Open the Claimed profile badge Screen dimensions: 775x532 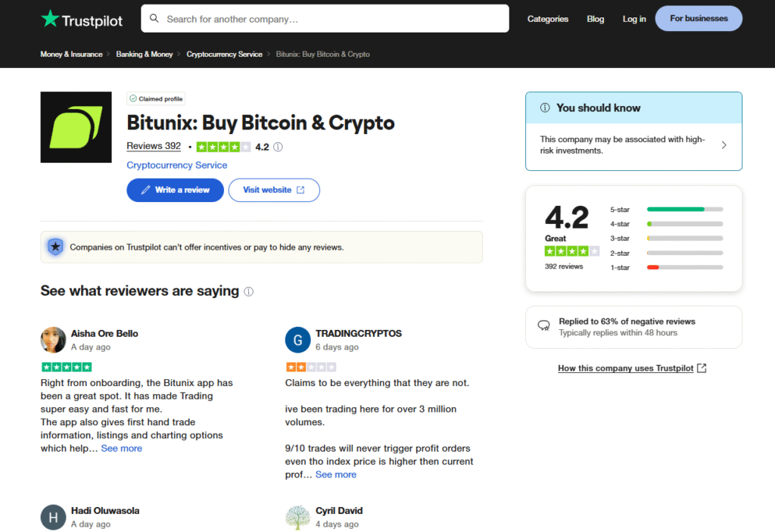[156, 98]
